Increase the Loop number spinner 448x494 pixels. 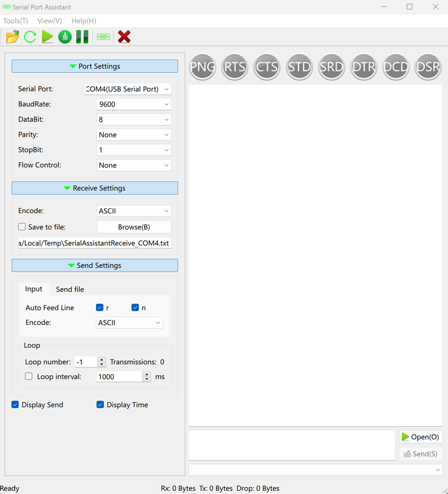click(101, 360)
